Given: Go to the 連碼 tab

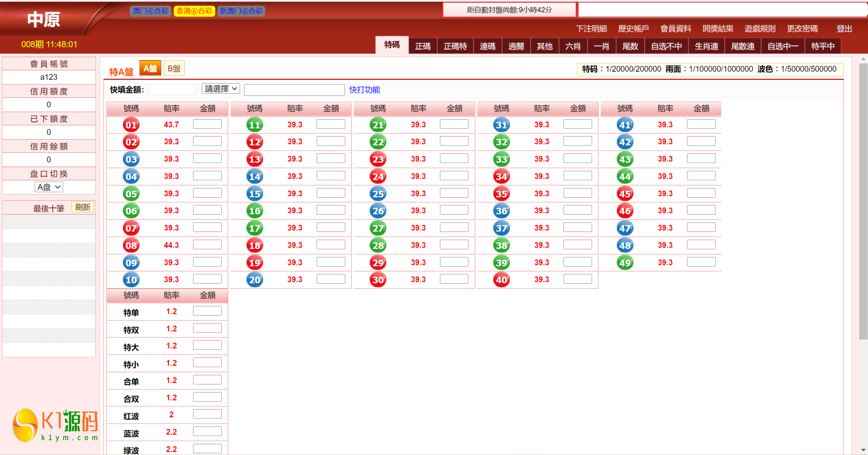Looking at the screenshot, I should [487, 46].
